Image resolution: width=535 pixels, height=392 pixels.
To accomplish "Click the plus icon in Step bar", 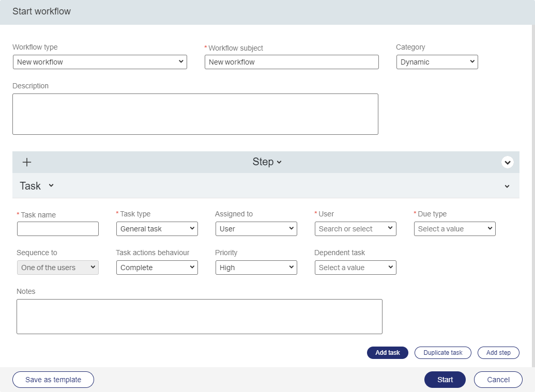I will (27, 162).
